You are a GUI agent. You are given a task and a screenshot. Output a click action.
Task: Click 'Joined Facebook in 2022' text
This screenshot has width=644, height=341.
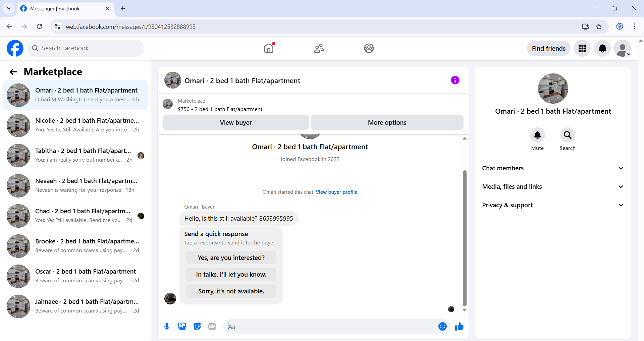(x=310, y=159)
